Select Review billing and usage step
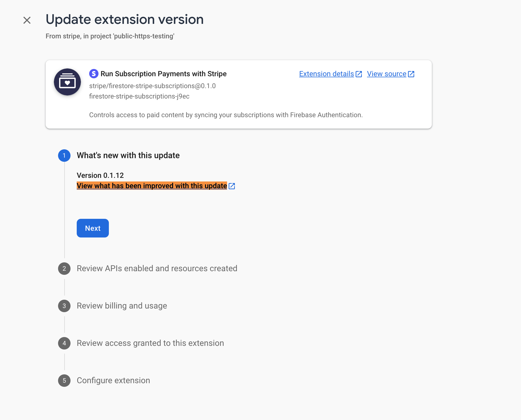 pyautogui.click(x=121, y=306)
